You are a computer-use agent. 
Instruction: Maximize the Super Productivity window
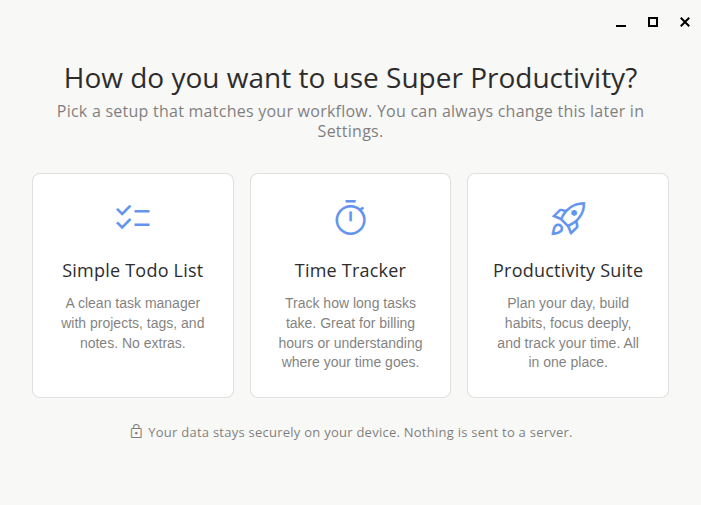click(x=653, y=22)
